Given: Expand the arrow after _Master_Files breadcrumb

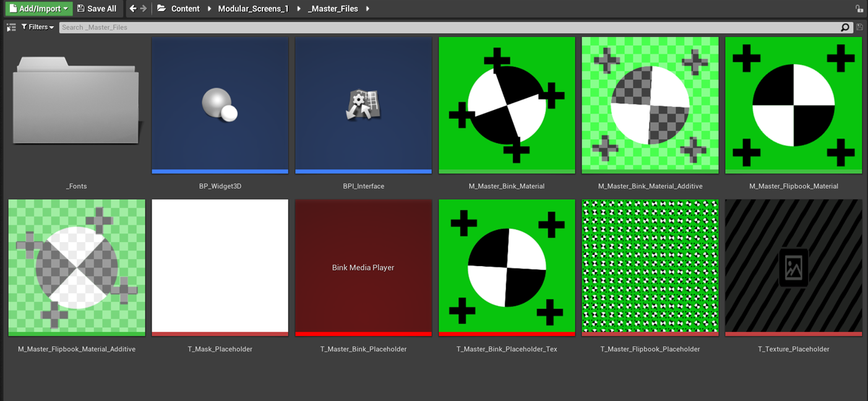Looking at the screenshot, I should (367, 9).
